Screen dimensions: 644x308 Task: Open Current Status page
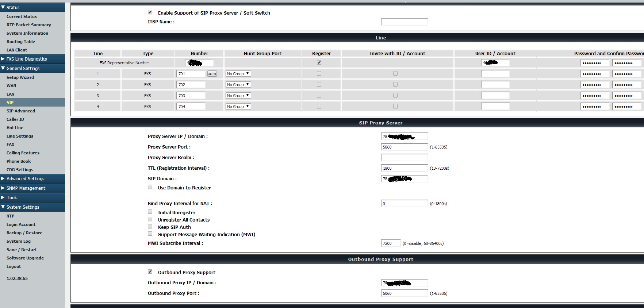coord(22,16)
